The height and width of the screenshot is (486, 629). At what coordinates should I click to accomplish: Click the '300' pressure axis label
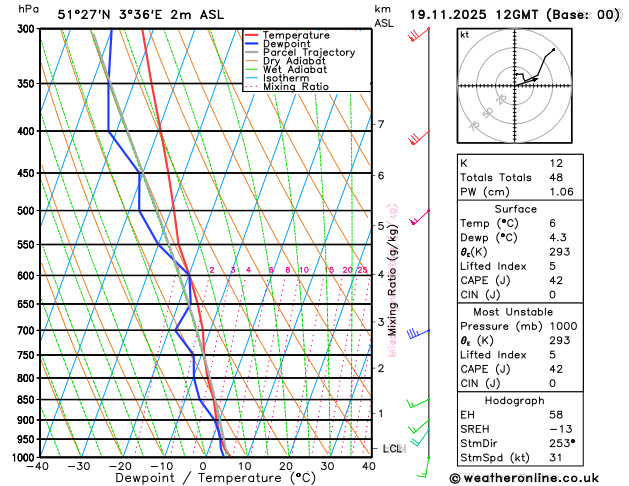28,29
